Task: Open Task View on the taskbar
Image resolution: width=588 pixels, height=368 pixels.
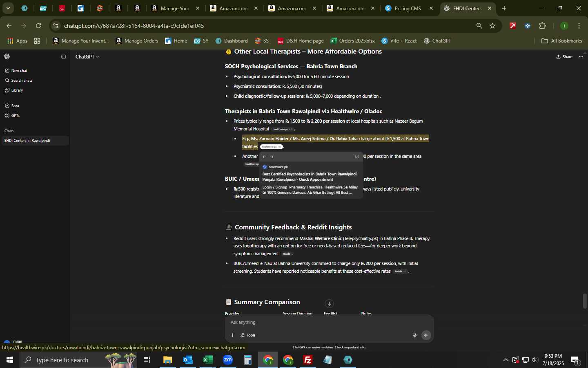Action: (147, 360)
